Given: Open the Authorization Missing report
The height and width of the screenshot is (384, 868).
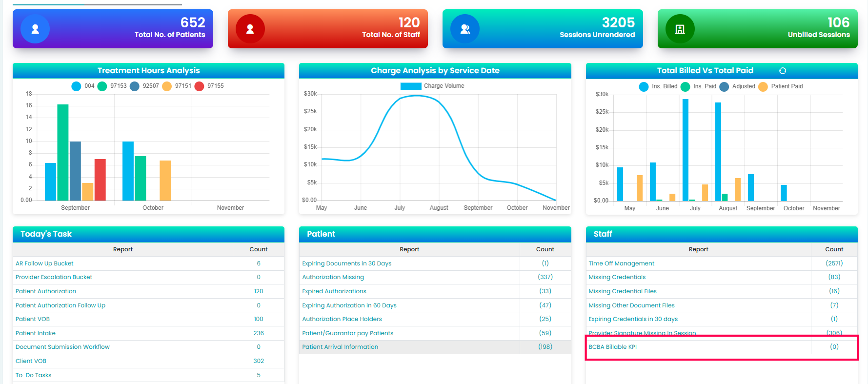Looking at the screenshot, I should (333, 277).
